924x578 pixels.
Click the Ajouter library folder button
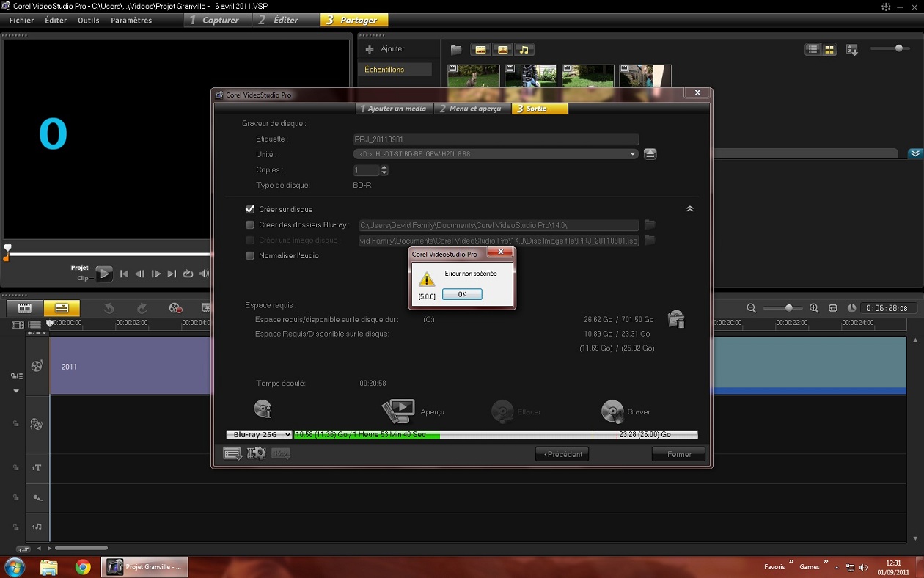point(386,49)
